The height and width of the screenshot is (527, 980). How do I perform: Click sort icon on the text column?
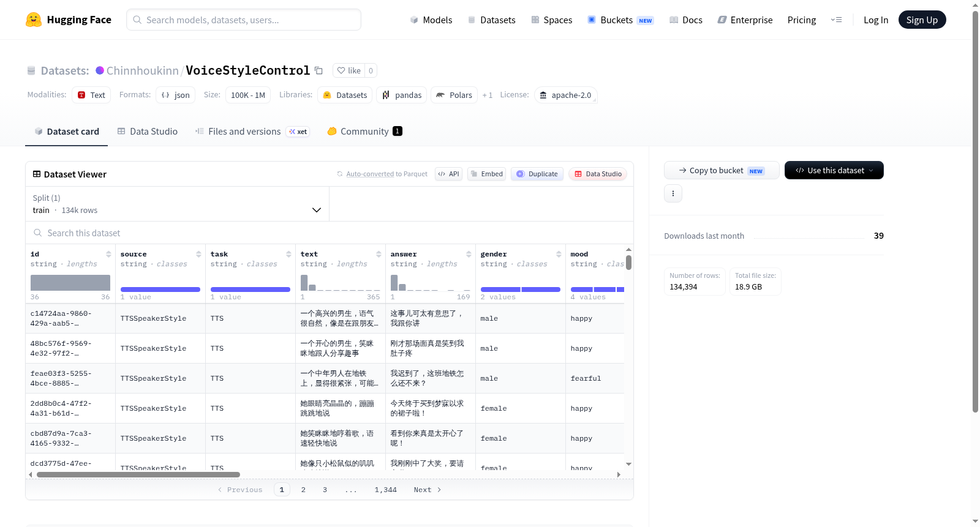point(379,254)
